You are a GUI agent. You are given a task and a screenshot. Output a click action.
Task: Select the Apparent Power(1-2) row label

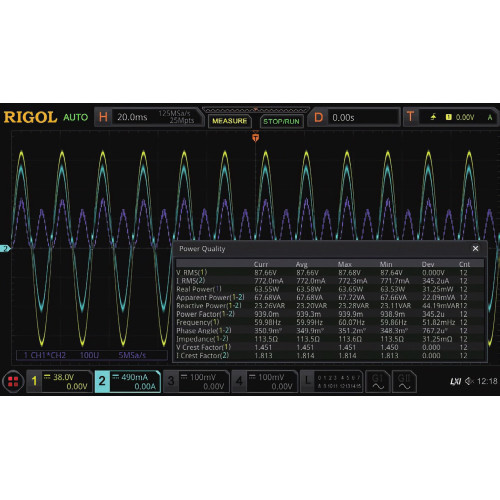point(210,297)
